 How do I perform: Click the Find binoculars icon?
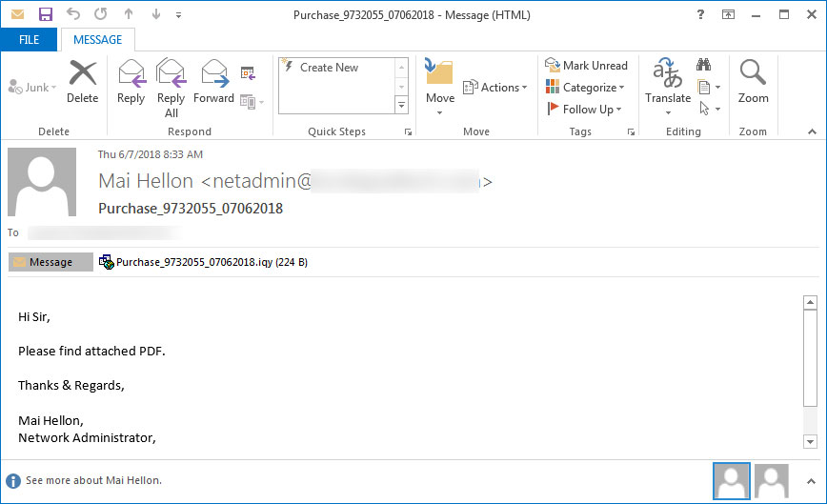tap(704, 65)
